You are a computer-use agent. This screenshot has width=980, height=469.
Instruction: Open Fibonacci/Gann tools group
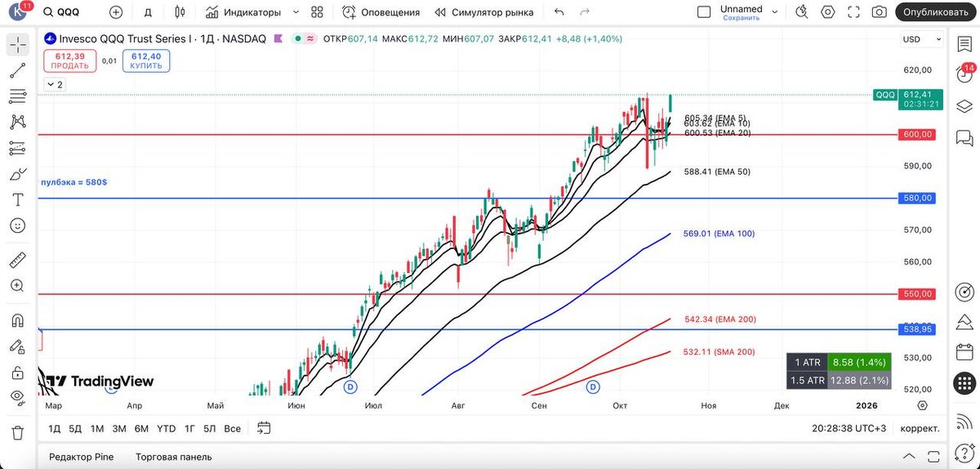click(18, 96)
